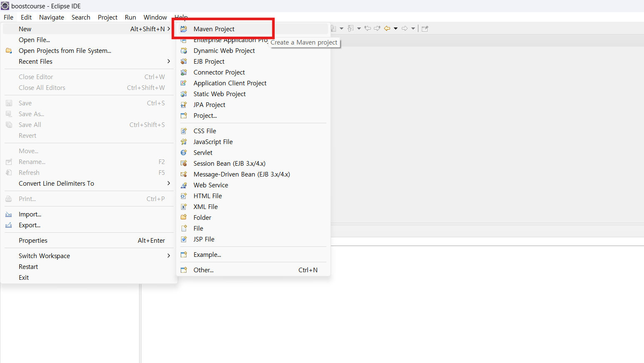This screenshot has height=363, width=644.
Task: Navigate Back with the yellow arrow
Action: tap(387, 28)
